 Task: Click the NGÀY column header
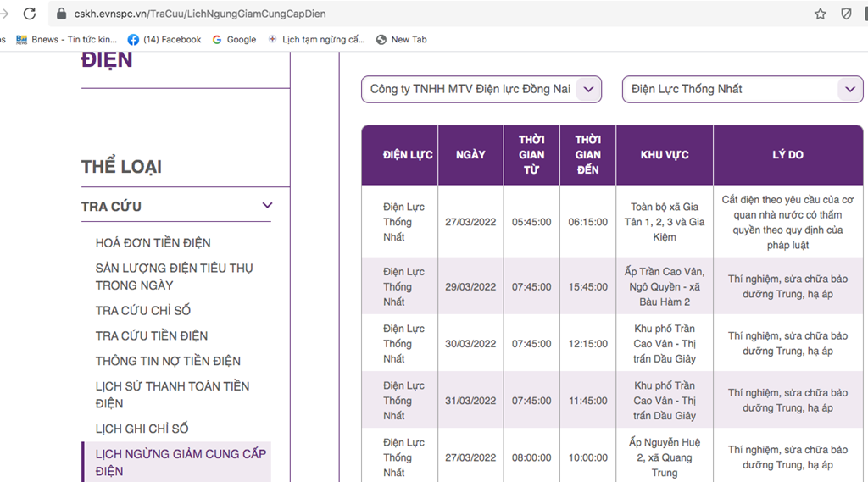[470, 155]
